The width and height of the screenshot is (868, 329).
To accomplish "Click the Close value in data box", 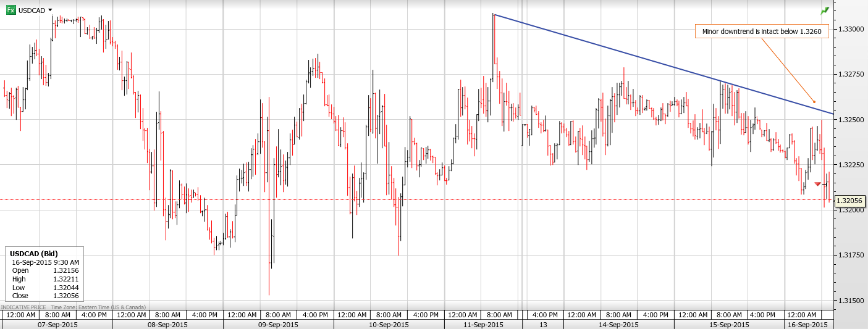I will tap(65, 296).
